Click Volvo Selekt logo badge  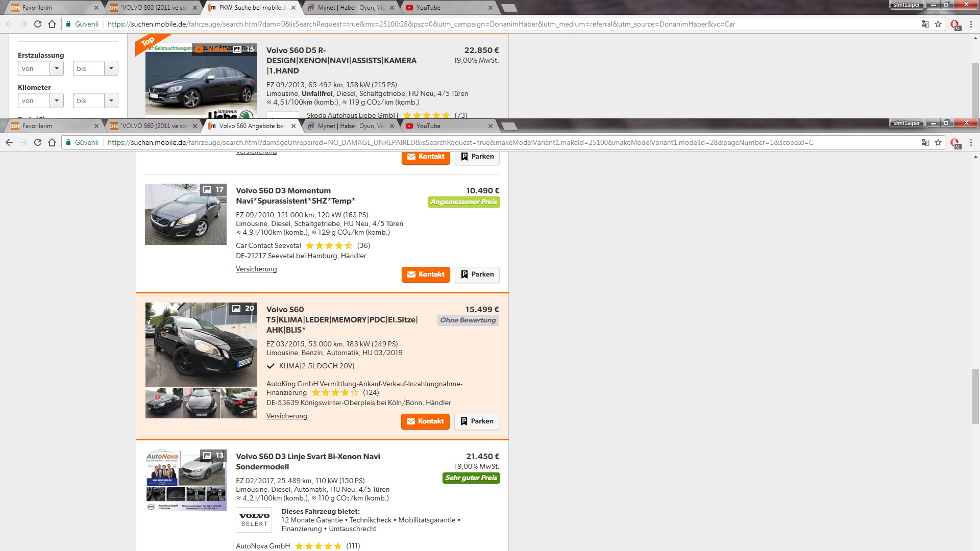click(254, 520)
